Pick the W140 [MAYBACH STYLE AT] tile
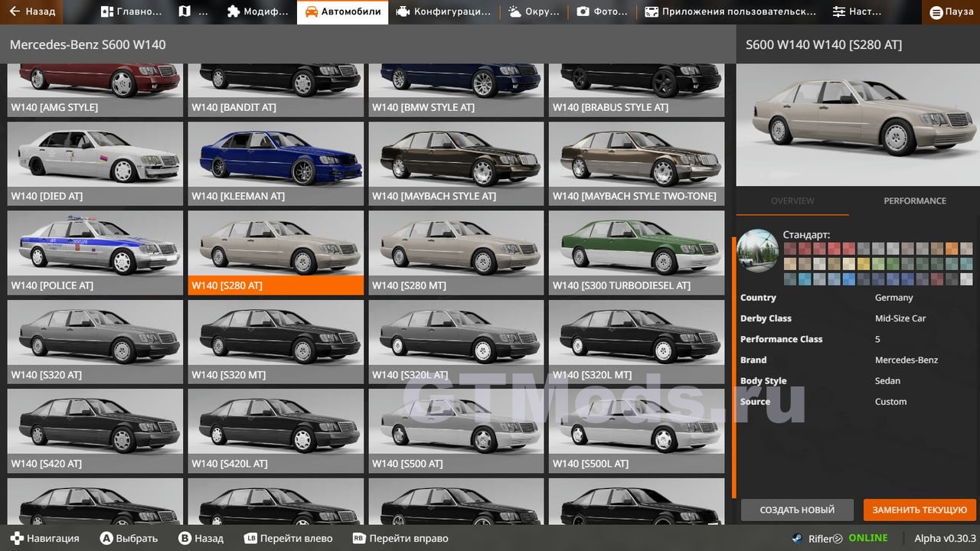Screen dimensions: 980x551 click(456, 164)
